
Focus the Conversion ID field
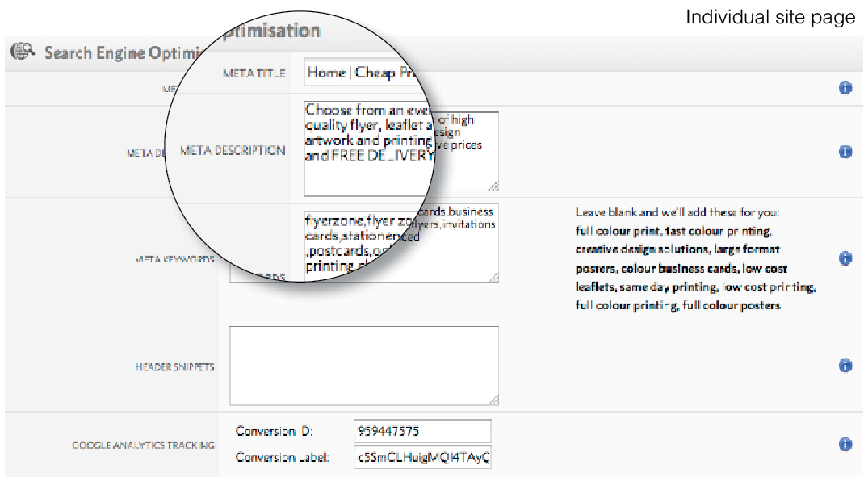point(421,431)
